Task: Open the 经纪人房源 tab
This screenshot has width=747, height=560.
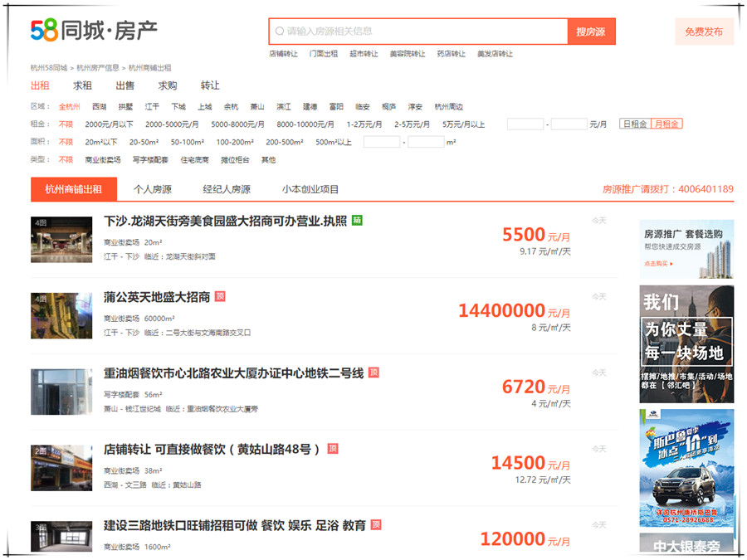Action: (x=227, y=189)
